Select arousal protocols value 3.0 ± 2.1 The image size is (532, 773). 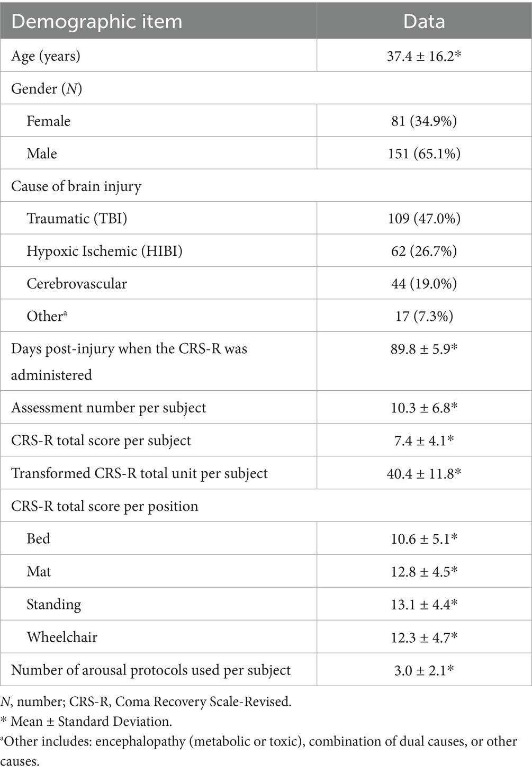pos(424,670)
